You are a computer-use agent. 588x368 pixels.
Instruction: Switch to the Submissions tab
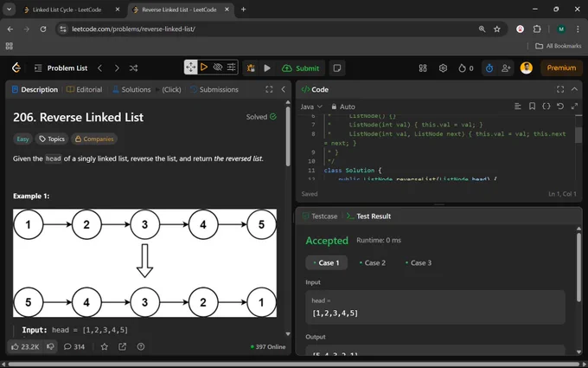coord(214,89)
